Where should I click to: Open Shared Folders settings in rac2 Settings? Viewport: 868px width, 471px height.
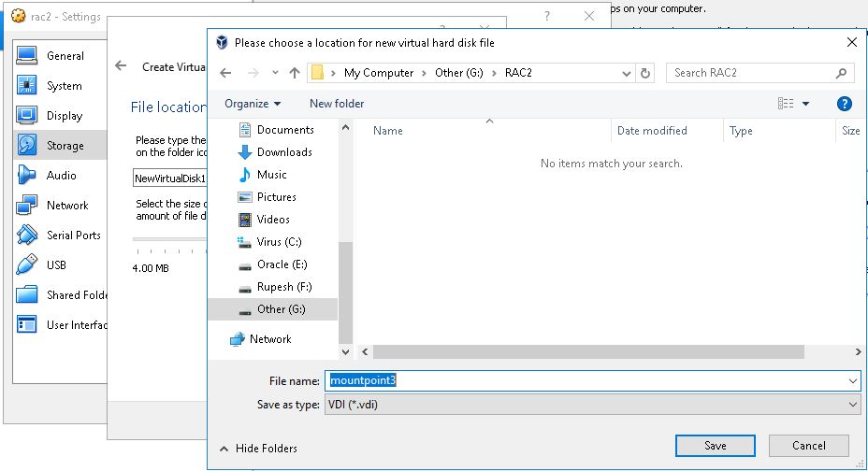pyautogui.click(x=60, y=294)
